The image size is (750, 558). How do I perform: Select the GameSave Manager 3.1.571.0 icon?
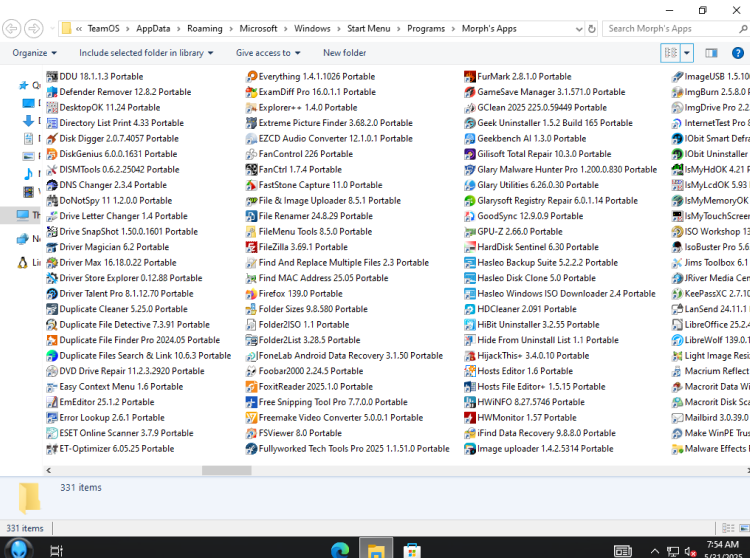[x=470, y=92]
